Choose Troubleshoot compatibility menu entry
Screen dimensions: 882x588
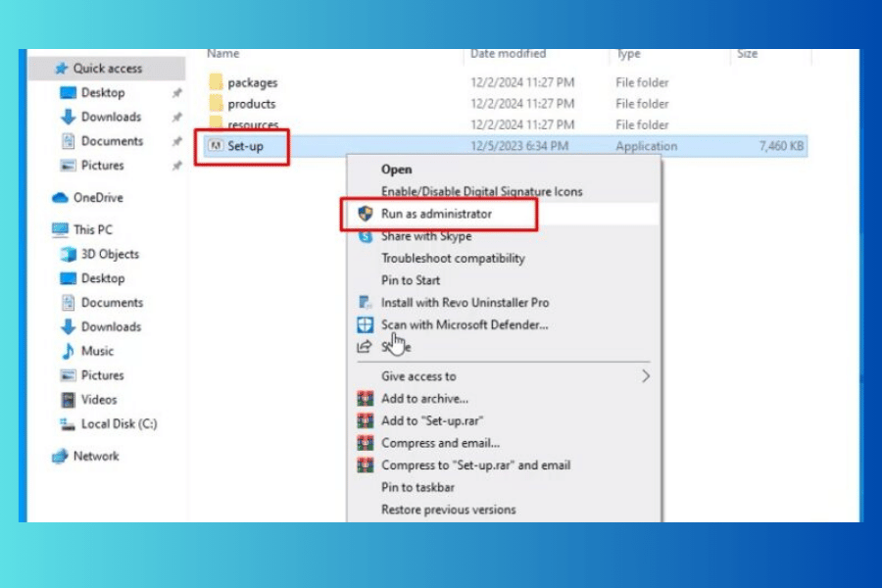click(x=453, y=259)
